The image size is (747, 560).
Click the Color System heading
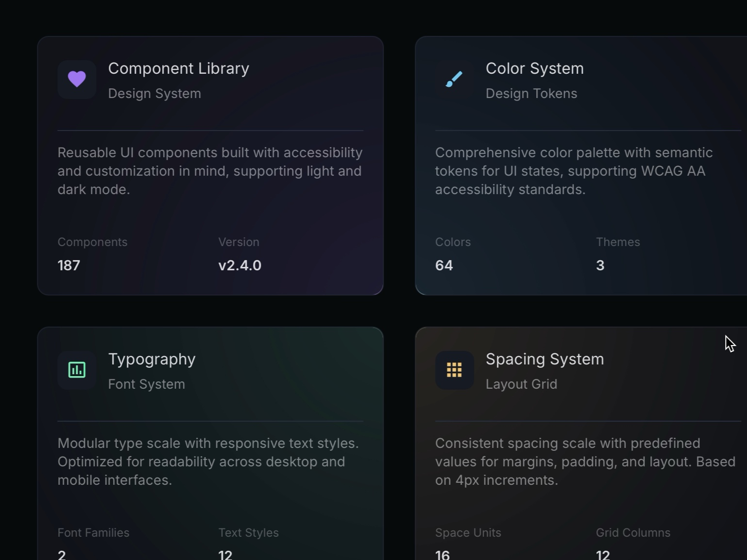(x=534, y=68)
